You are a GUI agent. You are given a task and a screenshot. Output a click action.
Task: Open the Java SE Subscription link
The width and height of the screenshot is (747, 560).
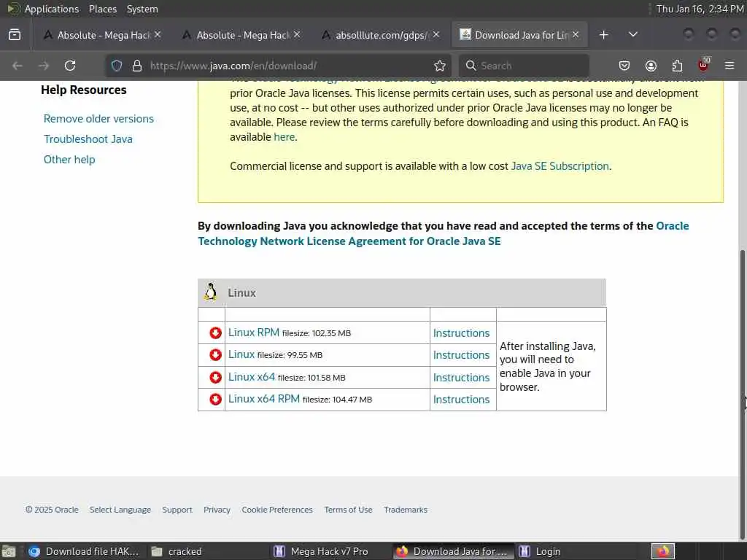click(x=560, y=166)
